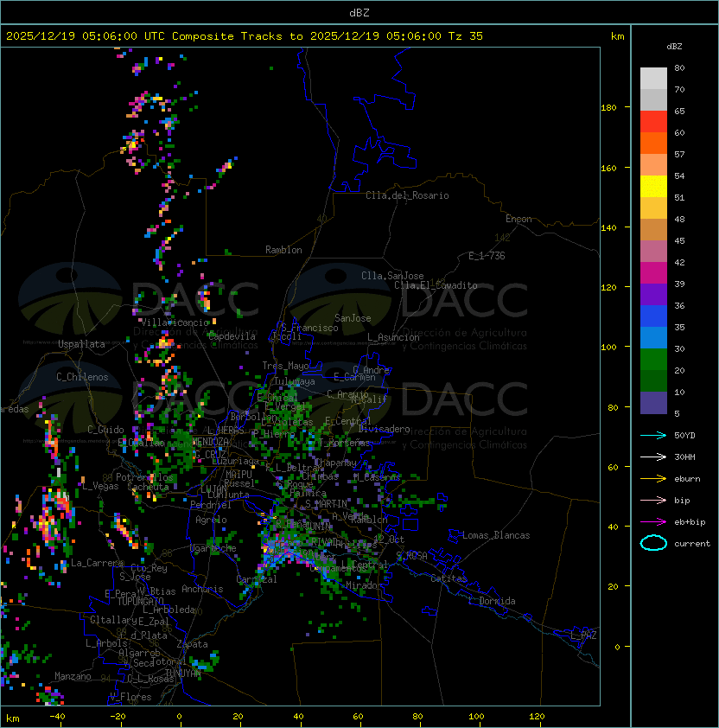Click the 'Anchoris' place label

(x=202, y=589)
